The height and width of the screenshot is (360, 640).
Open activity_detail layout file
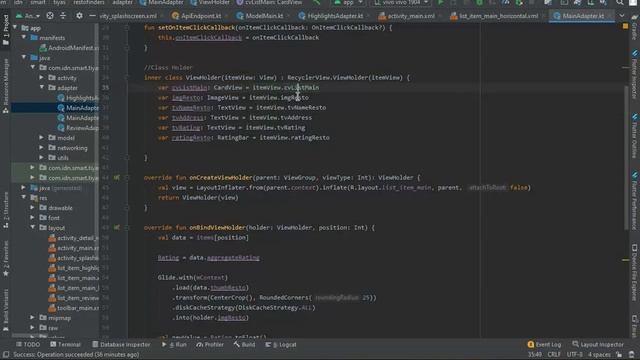[73, 238]
